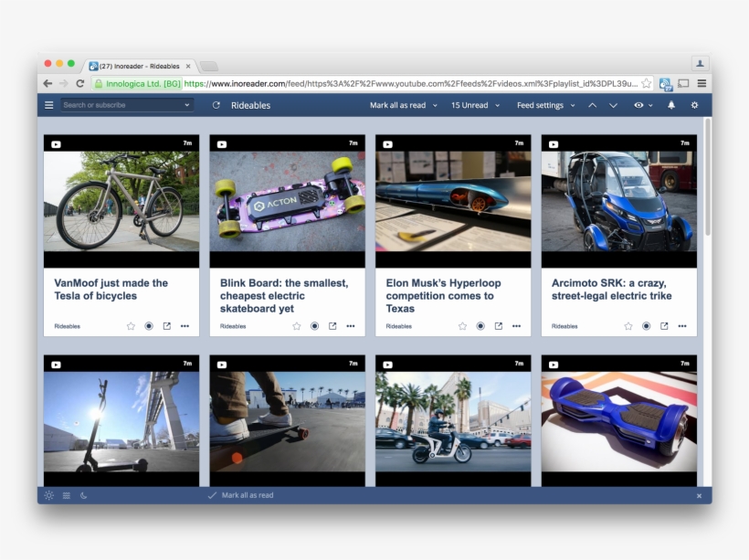
Task: Open notifications bell
Action: click(x=671, y=105)
